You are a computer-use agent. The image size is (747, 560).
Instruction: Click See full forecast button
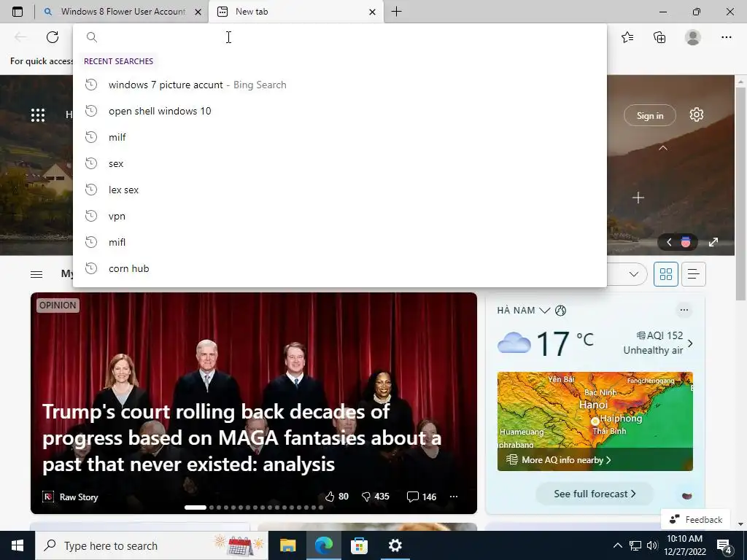tap(595, 494)
